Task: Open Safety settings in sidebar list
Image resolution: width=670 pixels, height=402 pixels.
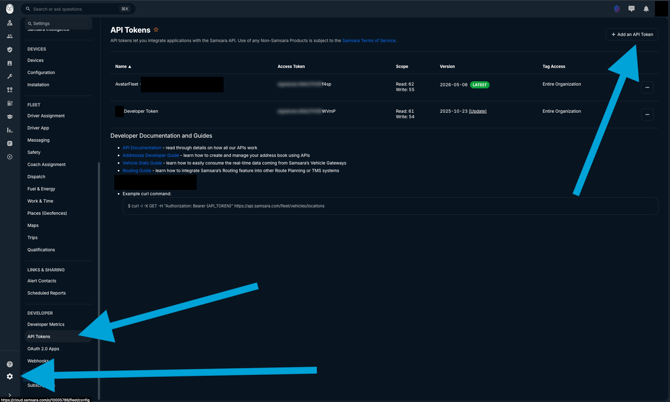Action: pos(34,152)
